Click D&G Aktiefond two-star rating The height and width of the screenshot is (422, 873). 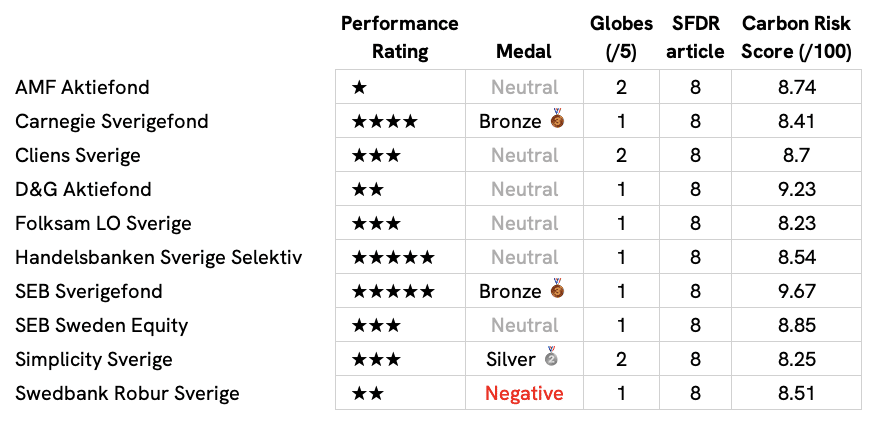tap(367, 189)
